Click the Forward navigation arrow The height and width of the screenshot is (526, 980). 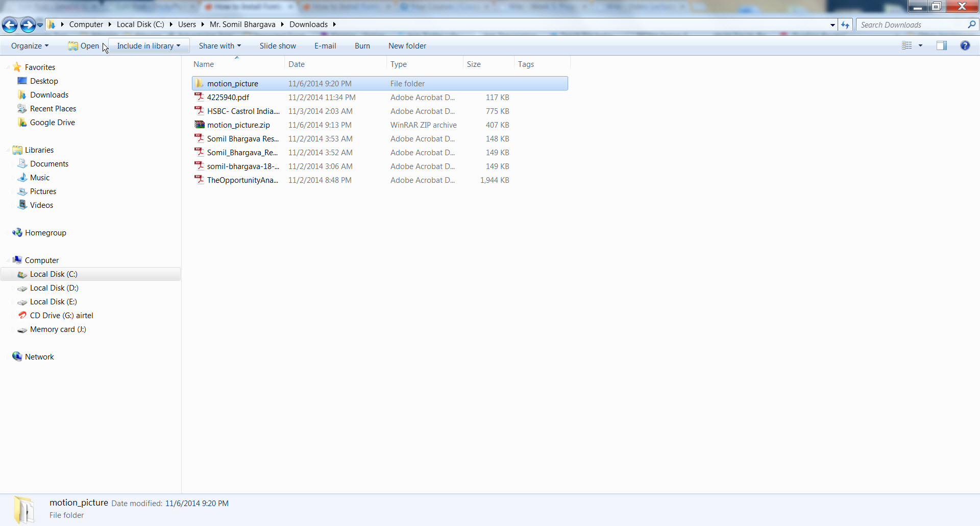click(28, 25)
